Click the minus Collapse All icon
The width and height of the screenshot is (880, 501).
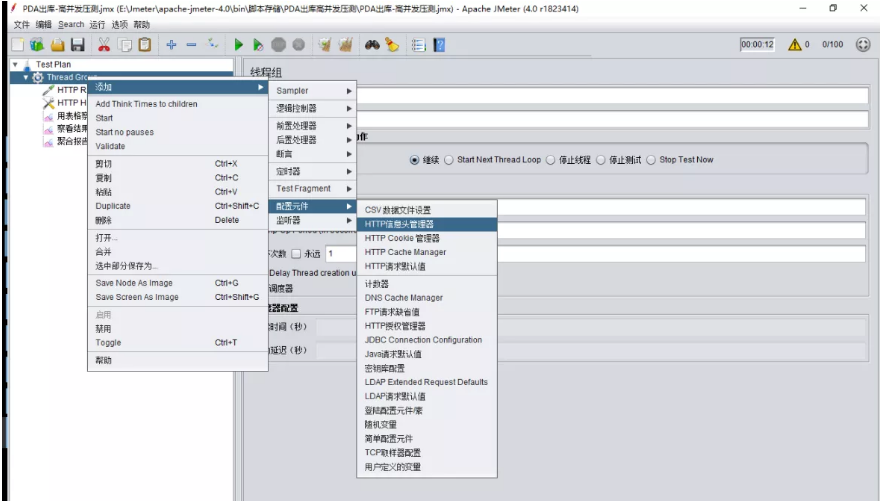pos(191,45)
